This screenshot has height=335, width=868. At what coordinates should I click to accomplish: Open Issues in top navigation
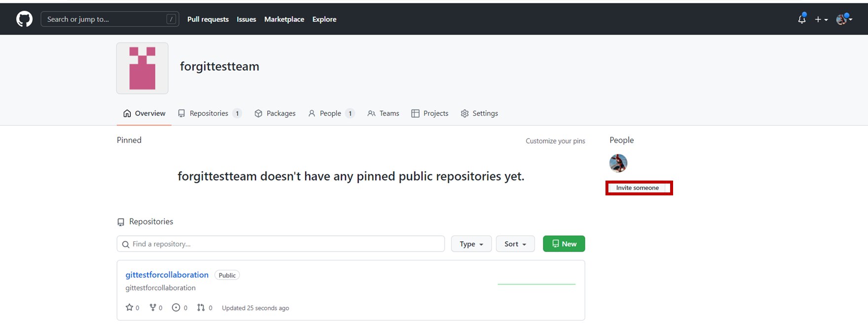pos(246,19)
